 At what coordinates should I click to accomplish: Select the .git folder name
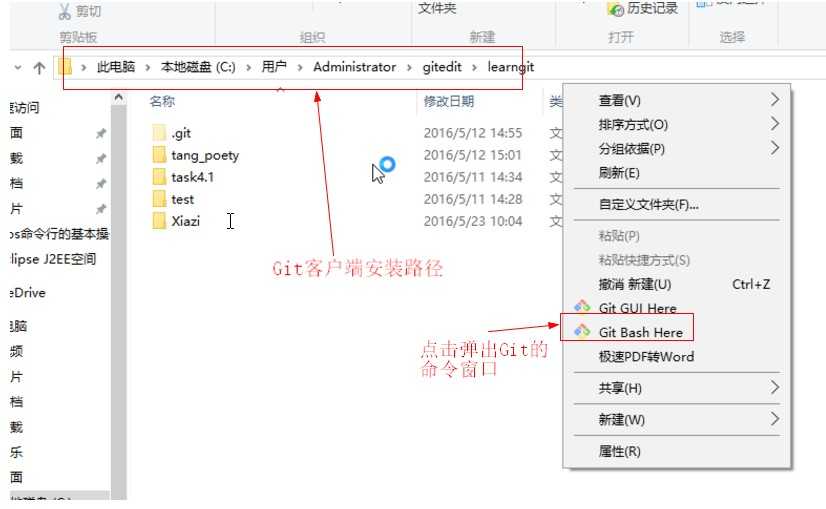(181, 133)
